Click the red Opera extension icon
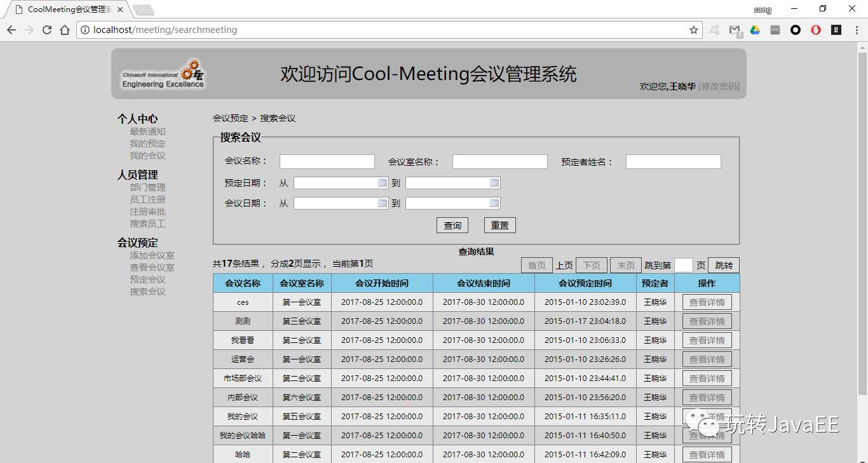Image resolution: width=868 pixels, height=463 pixels. tap(816, 30)
